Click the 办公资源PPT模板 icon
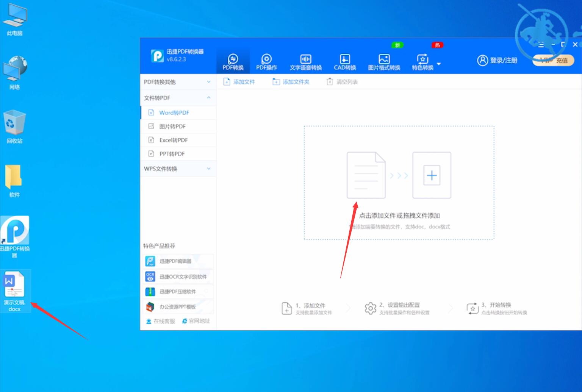The width and height of the screenshot is (582, 392). (x=150, y=307)
